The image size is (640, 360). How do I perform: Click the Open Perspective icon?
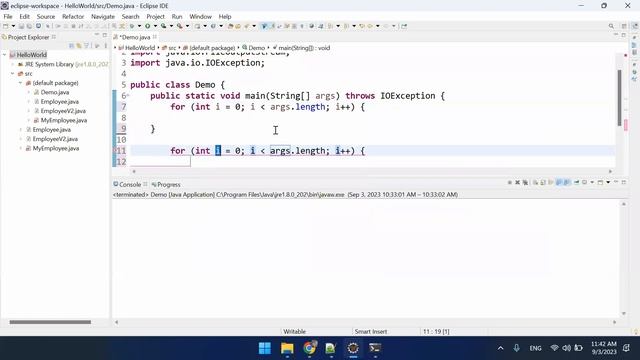624,26
